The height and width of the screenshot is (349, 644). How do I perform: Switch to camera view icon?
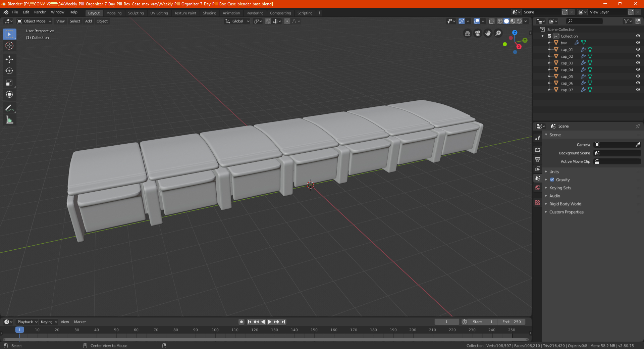click(478, 33)
